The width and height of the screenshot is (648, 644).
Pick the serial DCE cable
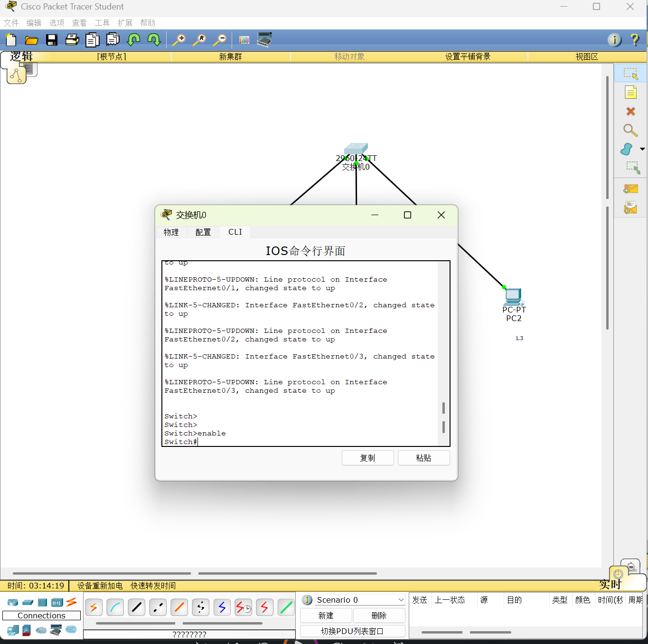coord(244,607)
